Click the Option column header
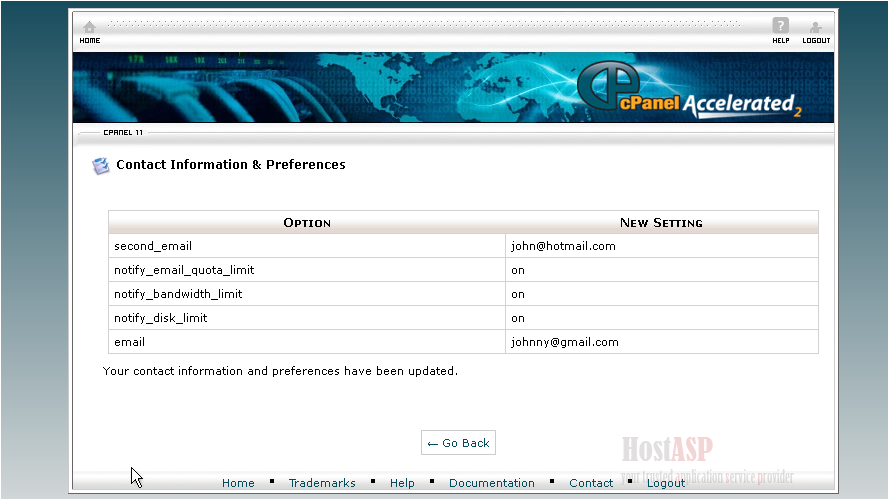 tap(307, 222)
